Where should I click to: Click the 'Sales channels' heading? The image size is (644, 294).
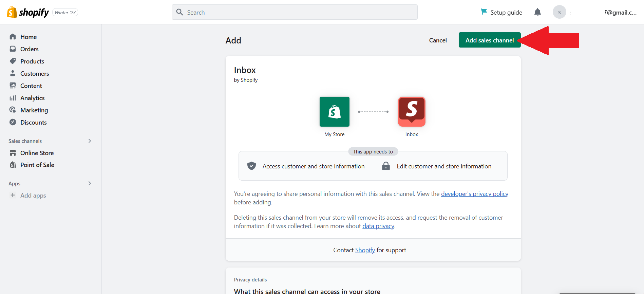coord(25,141)
